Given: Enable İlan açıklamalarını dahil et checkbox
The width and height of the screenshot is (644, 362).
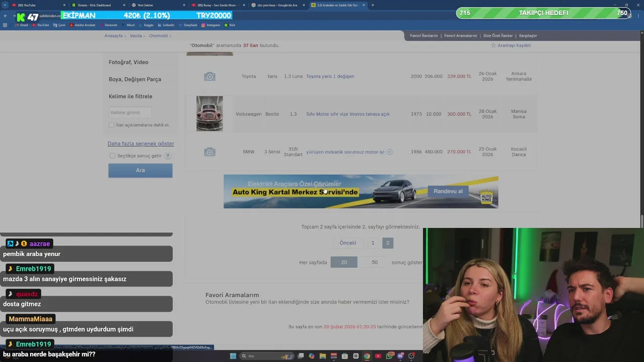Looking at the screenshot, I should [112, 125].
